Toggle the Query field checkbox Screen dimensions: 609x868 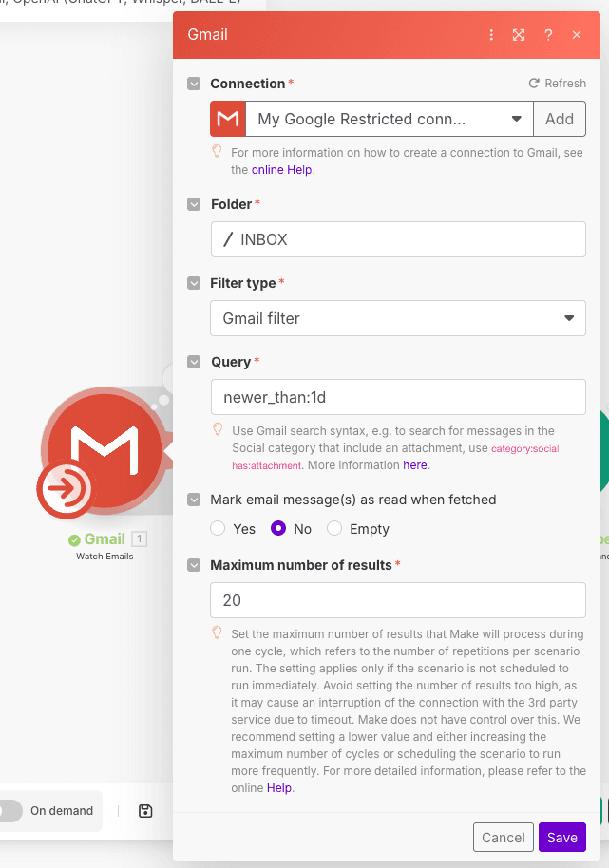194,362
